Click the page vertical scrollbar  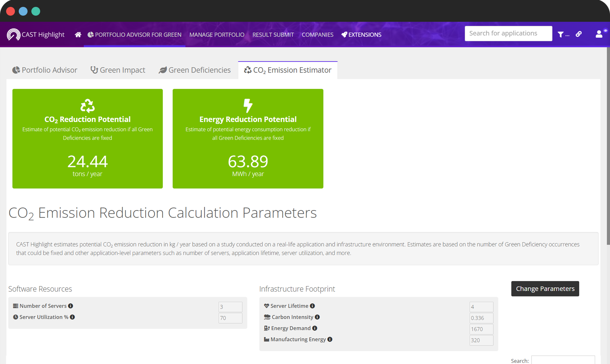point(608,153)
